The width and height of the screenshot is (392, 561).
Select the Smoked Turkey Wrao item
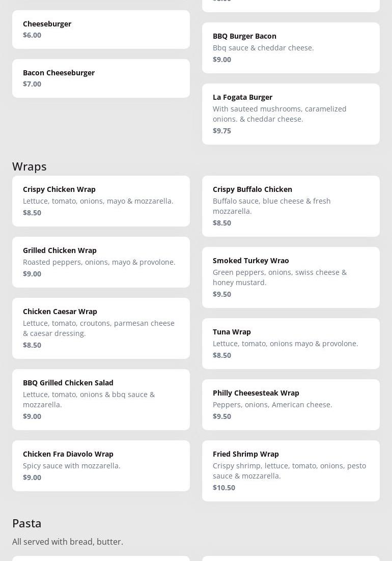pyautogui.click(x=291, y=277)
